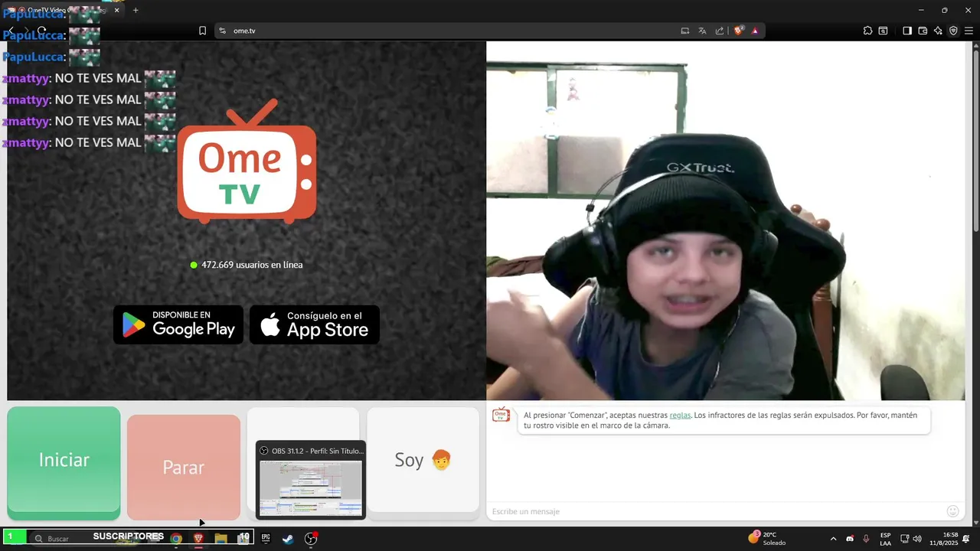The image size is (980, 551).
Task: Open site settings icon in address bar
Action: point(222,31)
